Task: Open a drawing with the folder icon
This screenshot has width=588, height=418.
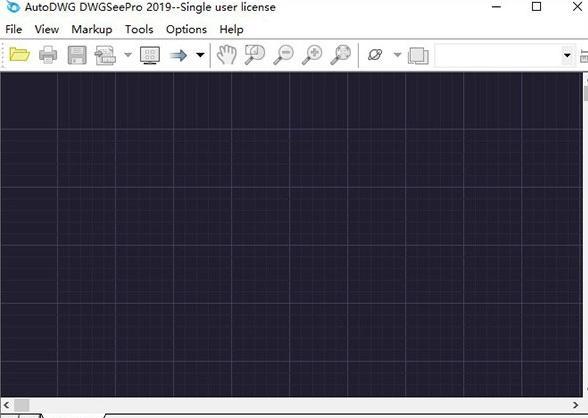Action: (20, 55)
